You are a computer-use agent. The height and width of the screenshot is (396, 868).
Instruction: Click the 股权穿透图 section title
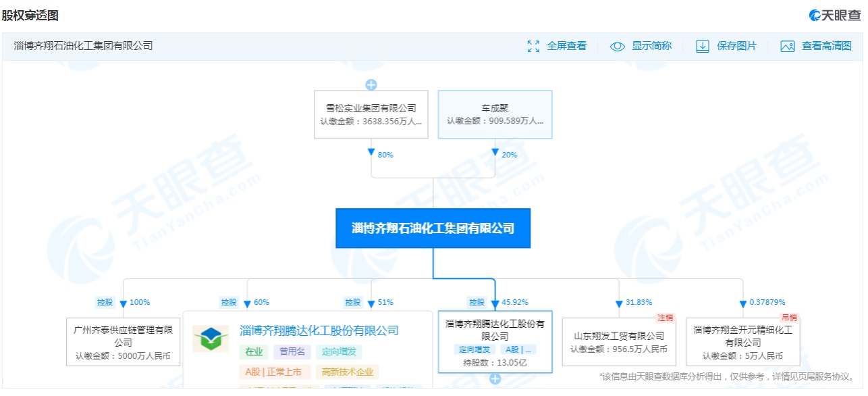[30, 15]
